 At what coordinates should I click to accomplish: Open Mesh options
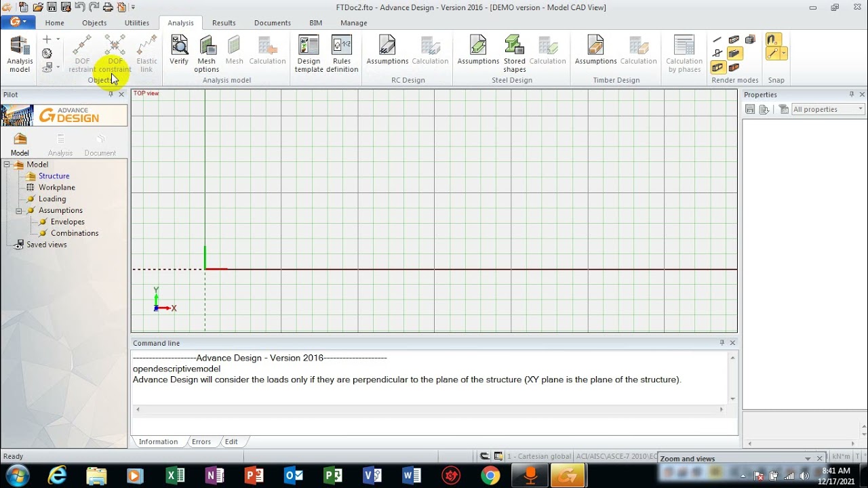(x=207, y=54)
